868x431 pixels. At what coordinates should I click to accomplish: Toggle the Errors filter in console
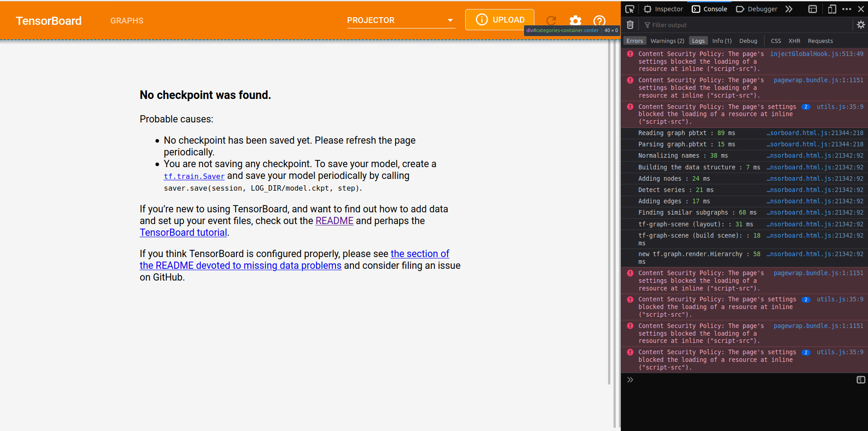coord(634,41)
